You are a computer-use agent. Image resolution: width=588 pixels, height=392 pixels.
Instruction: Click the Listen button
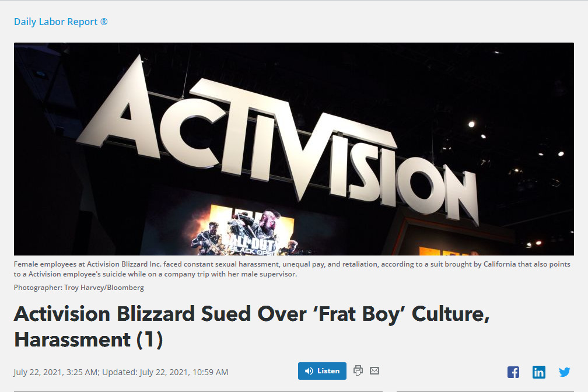coord(322,371)
